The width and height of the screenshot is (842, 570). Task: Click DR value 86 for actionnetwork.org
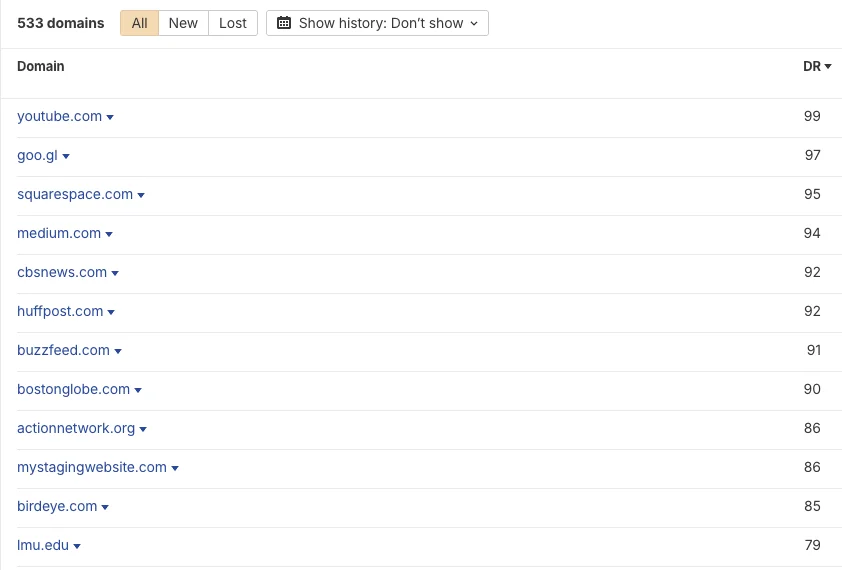(812, 428)
